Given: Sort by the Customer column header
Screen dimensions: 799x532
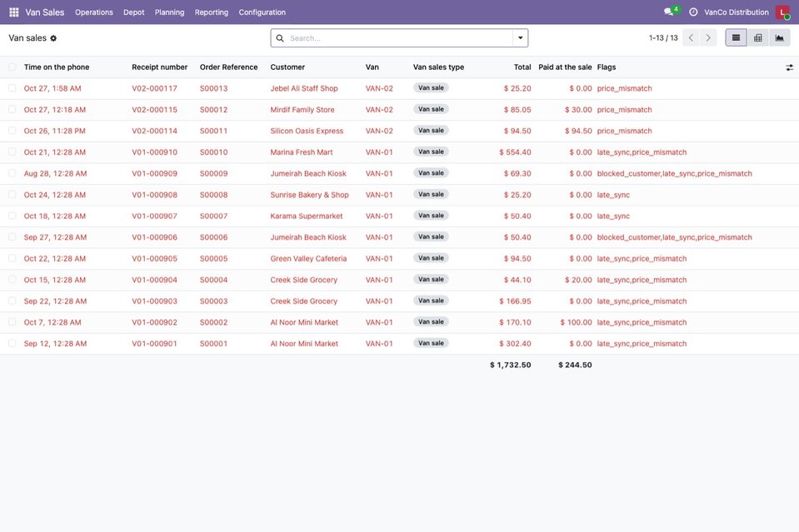Looking at the screenshot, I should (287, 67).
